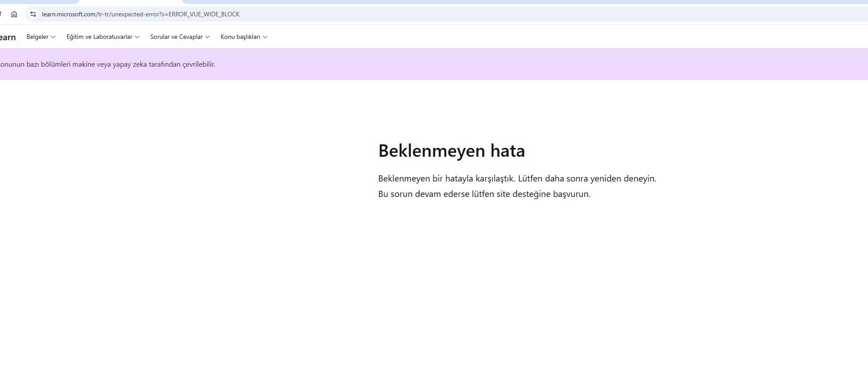Open the Konu başlıkları dropdown
The width and height of the screenshot is (868, 385).
click(x=244, y=37)
